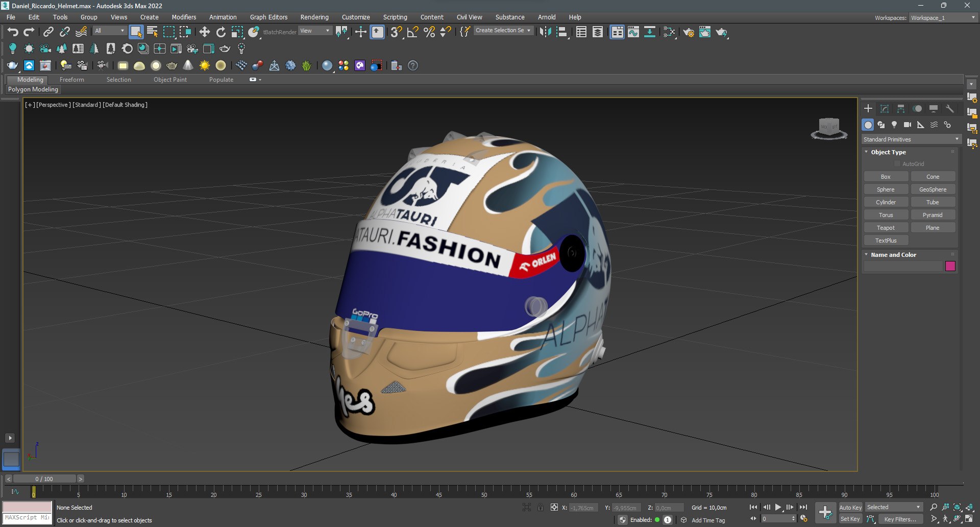This screenshot has width=980, height=527.
Task: Open the Schematic View icon
Action: (650, 32)
